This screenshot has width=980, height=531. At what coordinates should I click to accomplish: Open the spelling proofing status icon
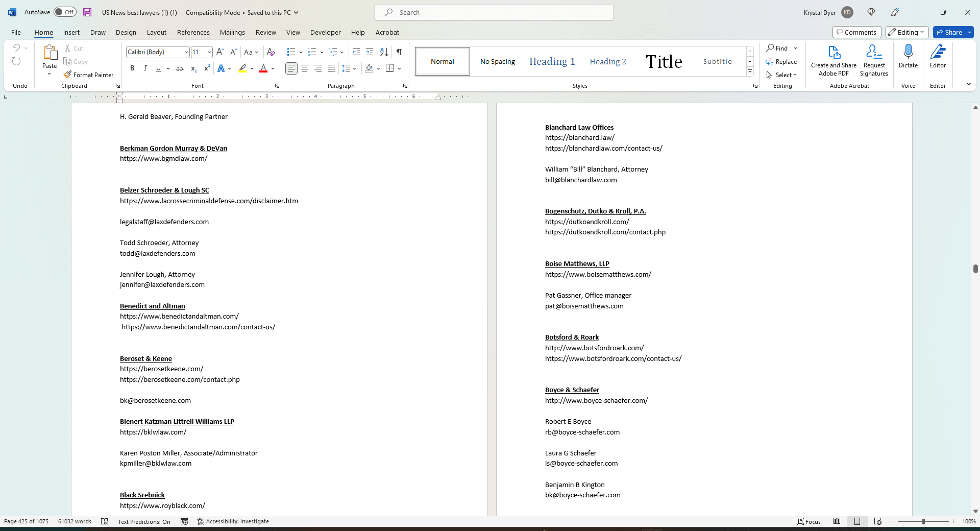tap(105, 521)
